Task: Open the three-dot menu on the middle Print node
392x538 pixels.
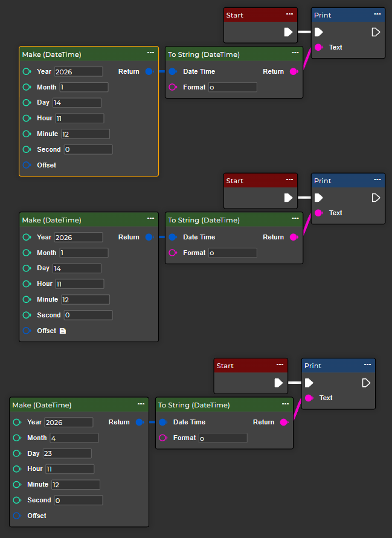Action: [x=377, y=180]
